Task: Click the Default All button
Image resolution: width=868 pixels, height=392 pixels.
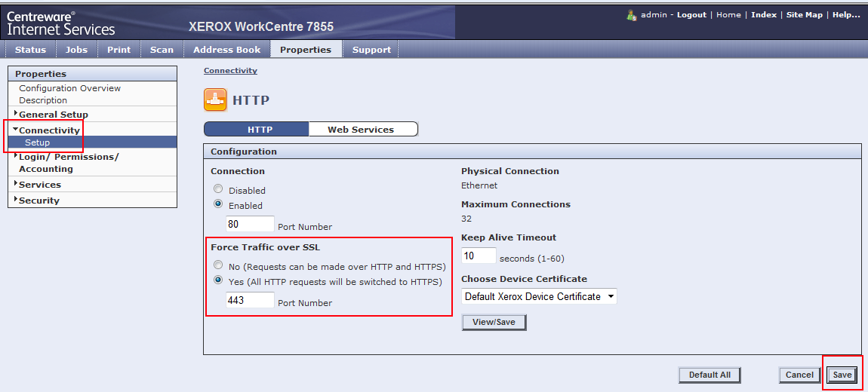Action: click(x=709, y=375)
